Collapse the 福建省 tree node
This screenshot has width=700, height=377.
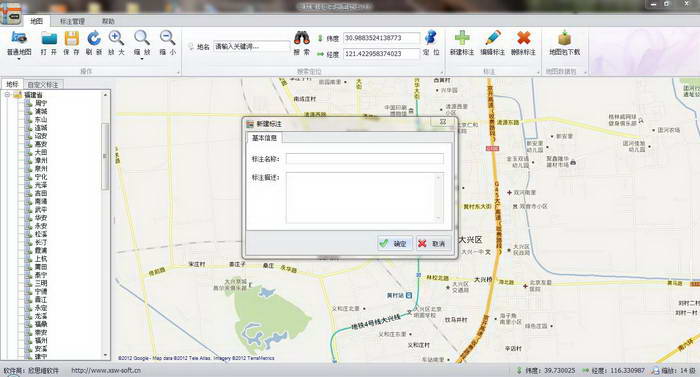click(7, 95)
